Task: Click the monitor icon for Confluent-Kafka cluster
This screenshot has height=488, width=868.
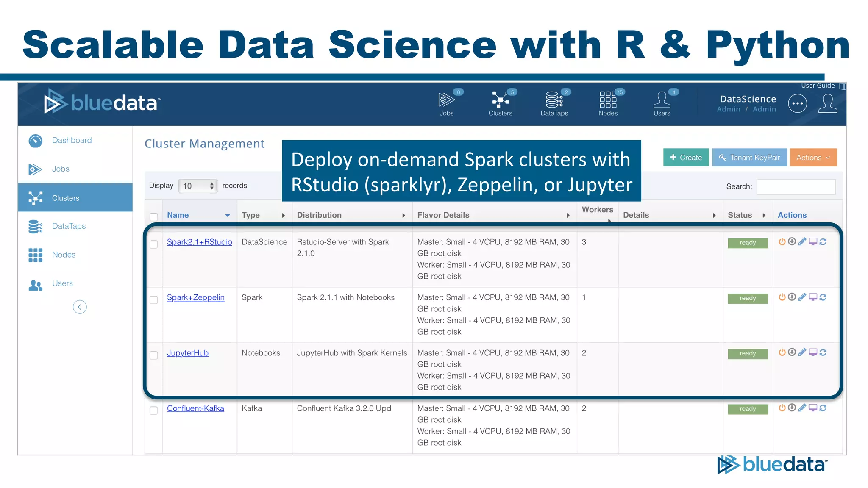Action: (812, 408)
